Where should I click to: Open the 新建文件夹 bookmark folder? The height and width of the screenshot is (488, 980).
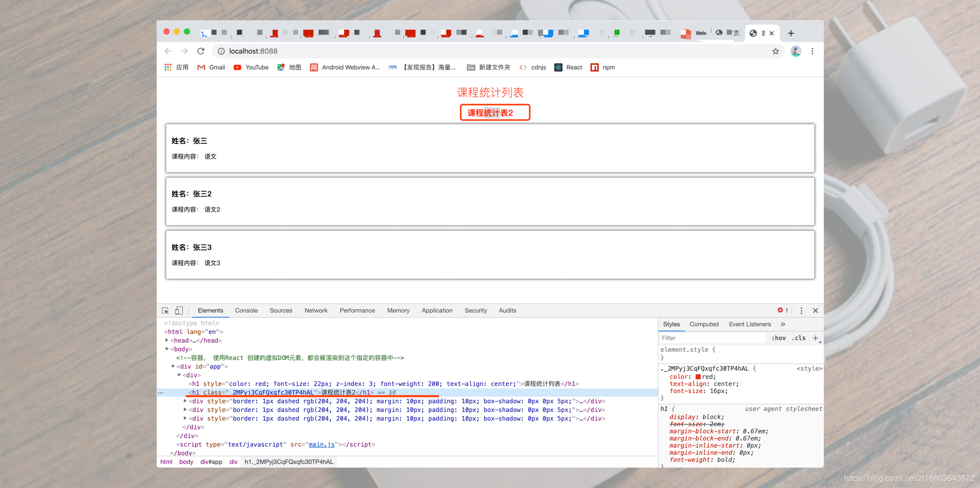[x=488, y=67]
